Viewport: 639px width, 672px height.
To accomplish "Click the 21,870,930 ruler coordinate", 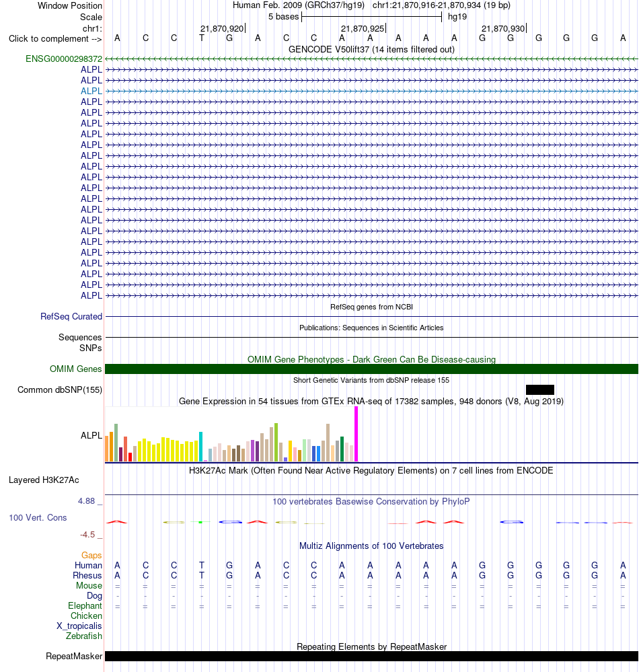I will pyautogui.click(x=503, y=29).
